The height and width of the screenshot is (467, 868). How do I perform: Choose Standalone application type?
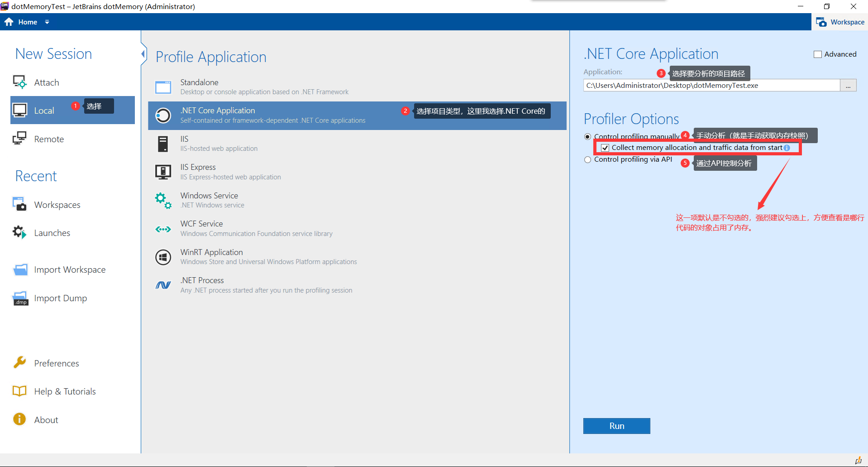[357, 87]
